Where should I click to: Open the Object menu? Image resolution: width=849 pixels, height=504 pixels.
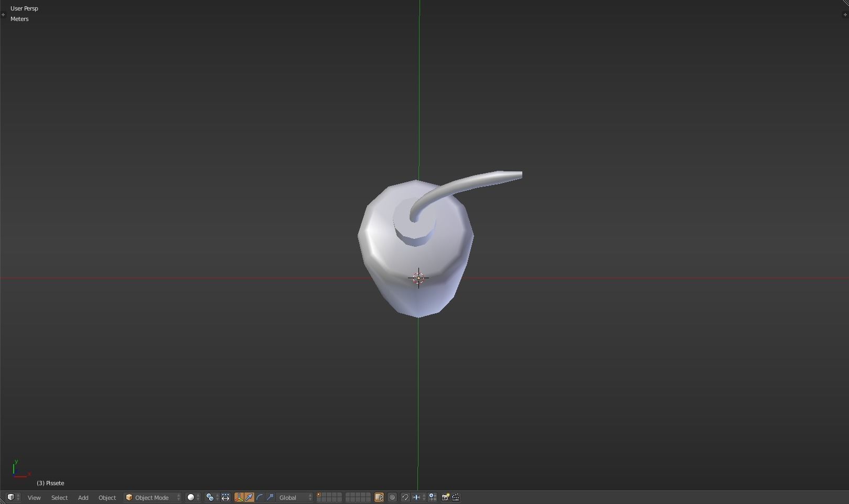click(x=107, y=497)
